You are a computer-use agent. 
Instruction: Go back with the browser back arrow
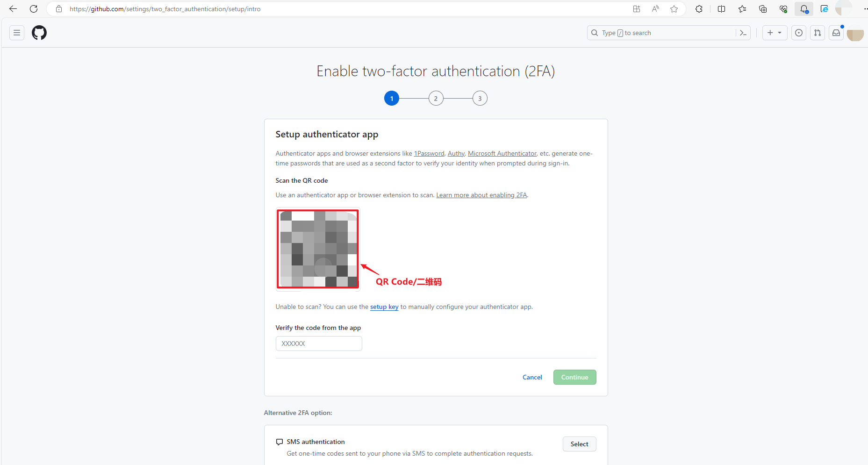(13, 9)
